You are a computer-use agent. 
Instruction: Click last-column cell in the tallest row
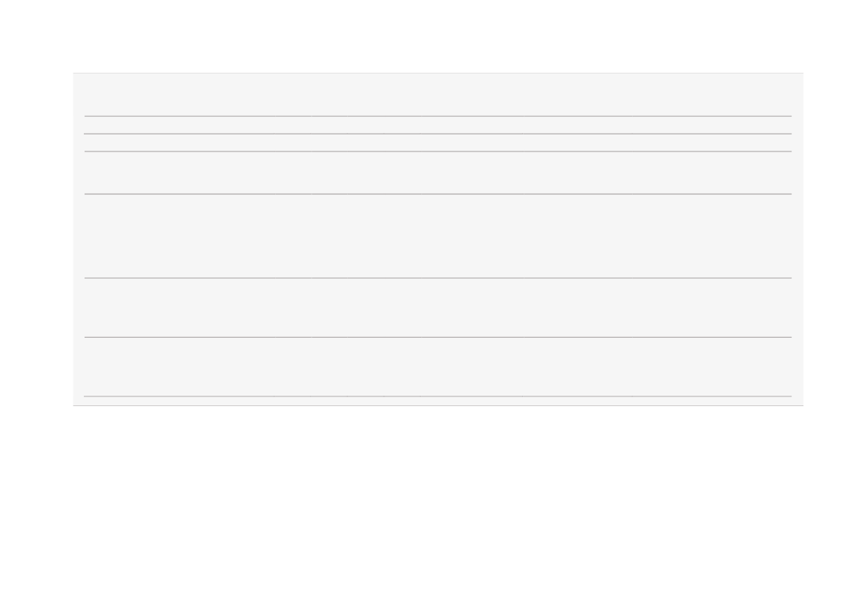(712, 235)
